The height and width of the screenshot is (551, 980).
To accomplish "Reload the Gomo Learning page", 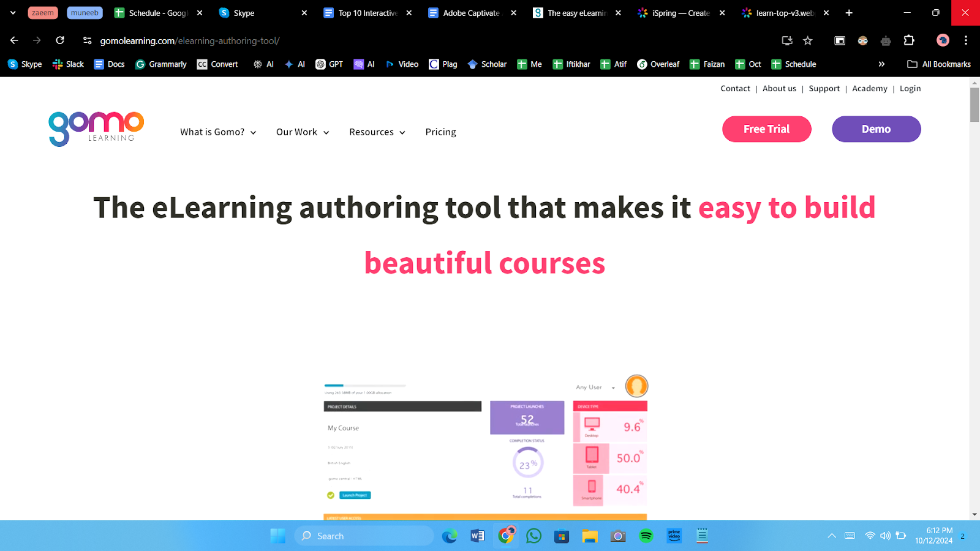I will (x=60, y=40).
